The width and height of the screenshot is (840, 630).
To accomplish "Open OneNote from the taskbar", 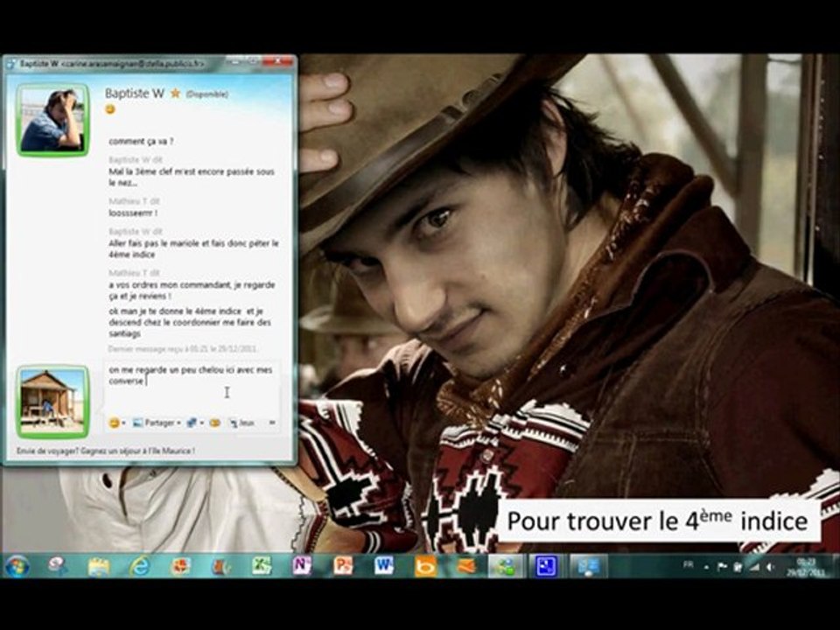I will click(302, 566).
